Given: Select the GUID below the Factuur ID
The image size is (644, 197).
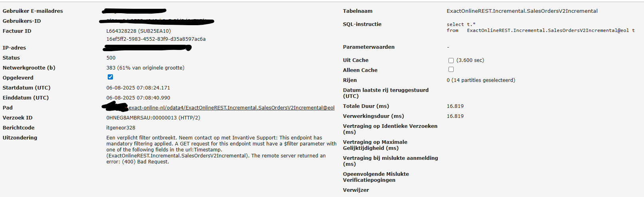Looking at the screenshot, I should tap(156, 39).
